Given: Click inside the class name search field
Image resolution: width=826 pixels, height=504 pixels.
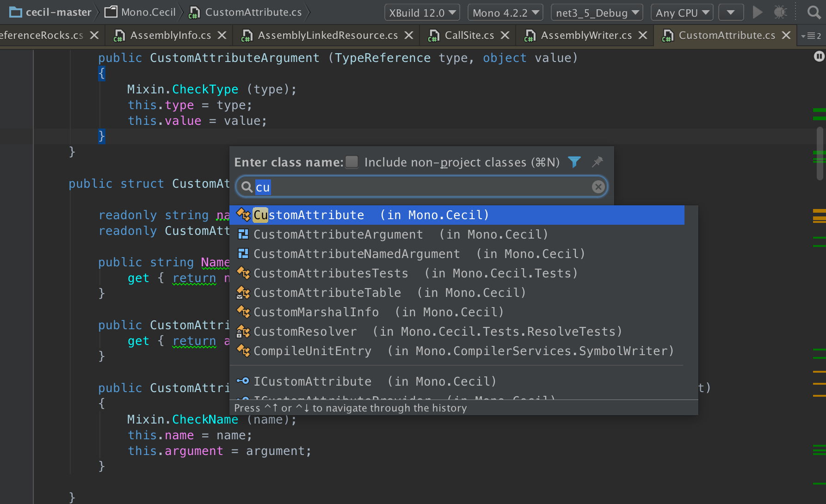Looking at the screenshot, I should pyautogui.click(x=416, y=187).
